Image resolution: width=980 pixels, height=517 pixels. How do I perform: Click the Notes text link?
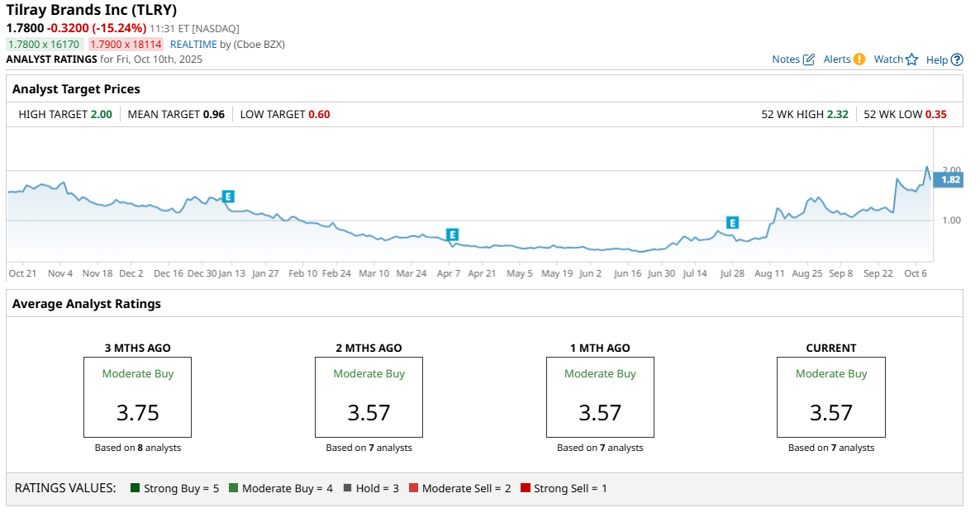(x=786, y=59)
